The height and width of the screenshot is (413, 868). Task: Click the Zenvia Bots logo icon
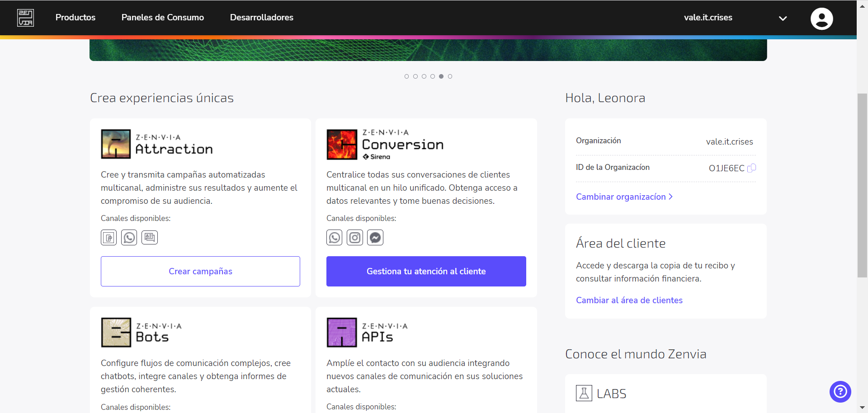coord(116,333)
